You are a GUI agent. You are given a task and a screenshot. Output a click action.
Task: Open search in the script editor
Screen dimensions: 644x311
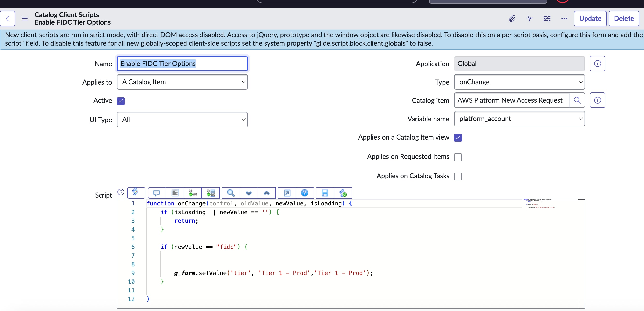point(231,193)
